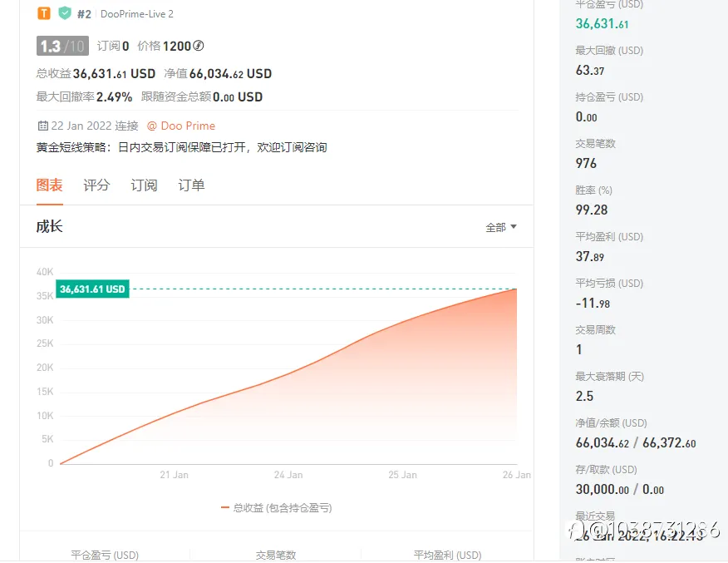Image resolution: width=728 pixels, height=563 pixels.
Task: Click the 成长 chart heading
Action: (x=49, y=227)
